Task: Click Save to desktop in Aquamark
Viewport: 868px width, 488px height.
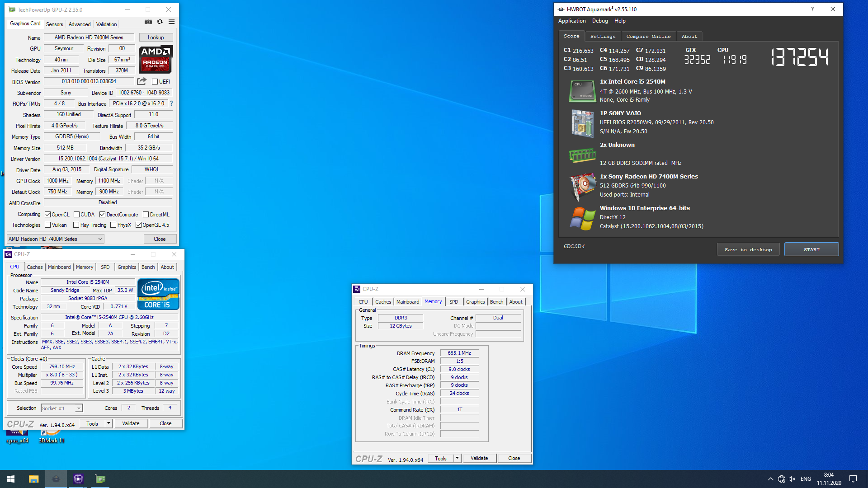Action: [x=748, y=249]
